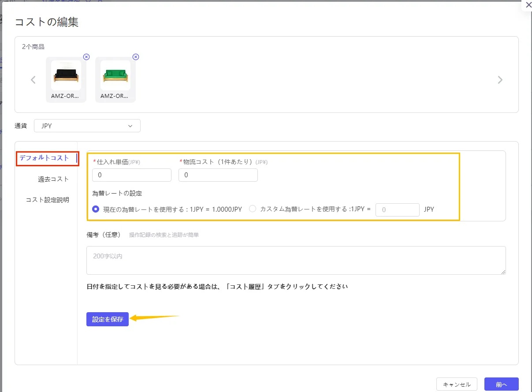Switch to 過去コスト tab
The image size is (532, 392).
coord(53,179)
